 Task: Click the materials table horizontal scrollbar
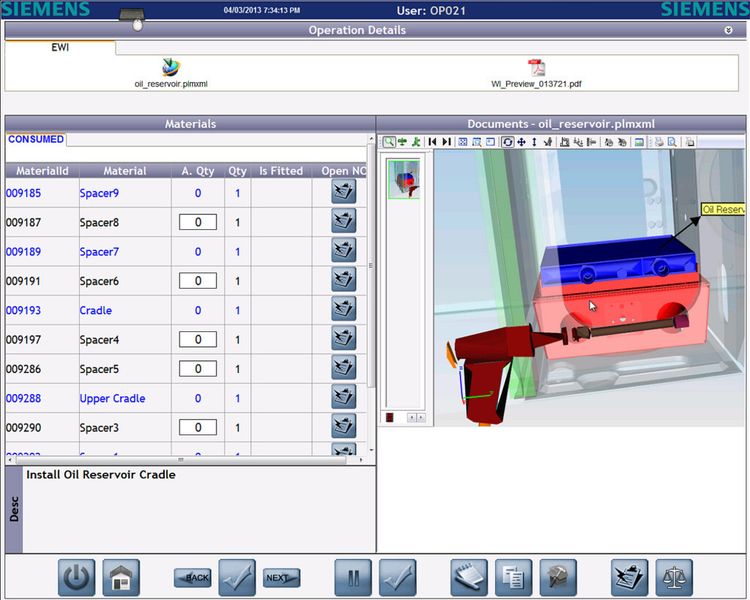click(182, 460)
